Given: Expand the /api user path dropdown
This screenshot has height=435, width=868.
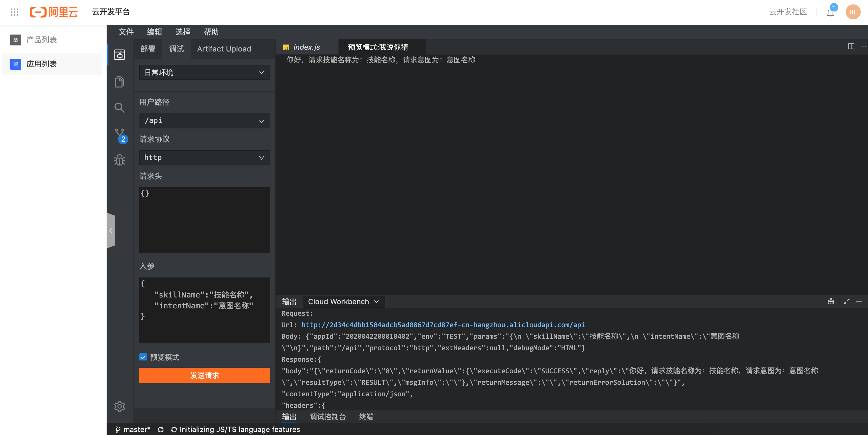Looking at the screenshot, I should 204,121.
